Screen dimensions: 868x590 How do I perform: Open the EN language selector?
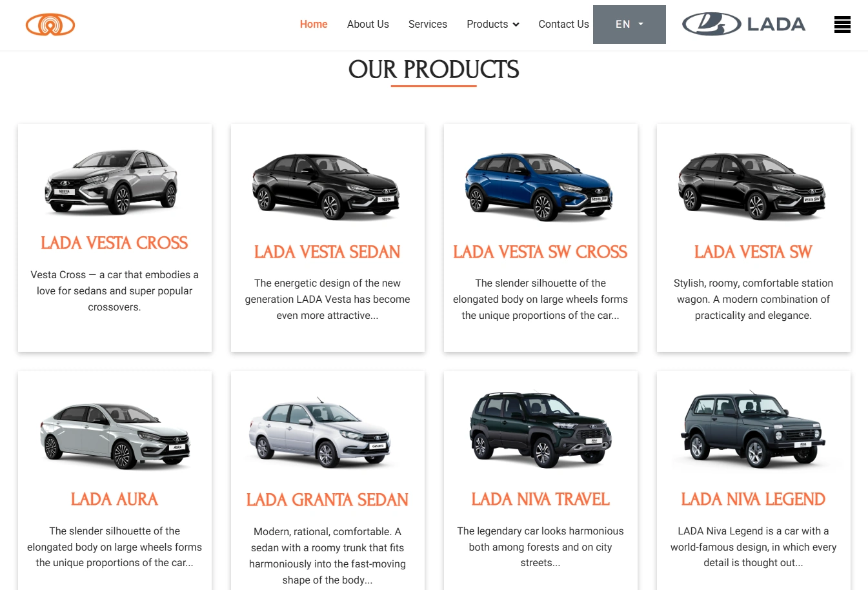click(x=629, y=25)
